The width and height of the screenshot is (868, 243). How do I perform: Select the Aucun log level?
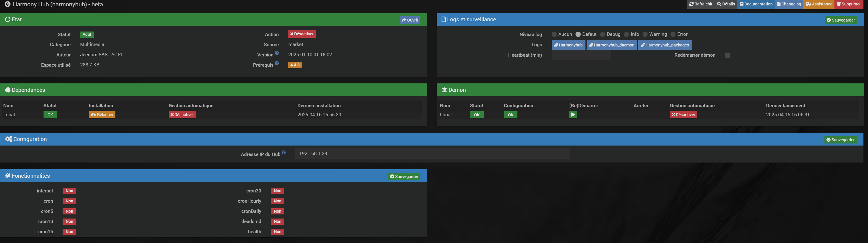click(554, 34)
